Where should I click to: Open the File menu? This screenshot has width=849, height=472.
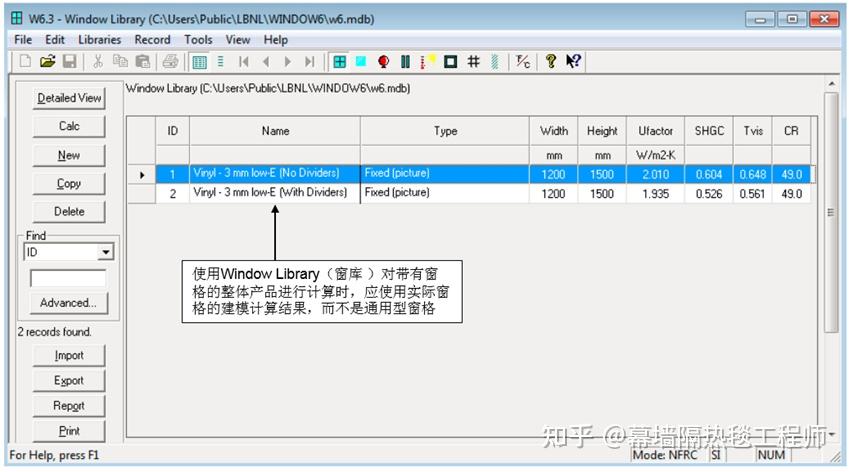pyautogui.click(x=23, y=40)
